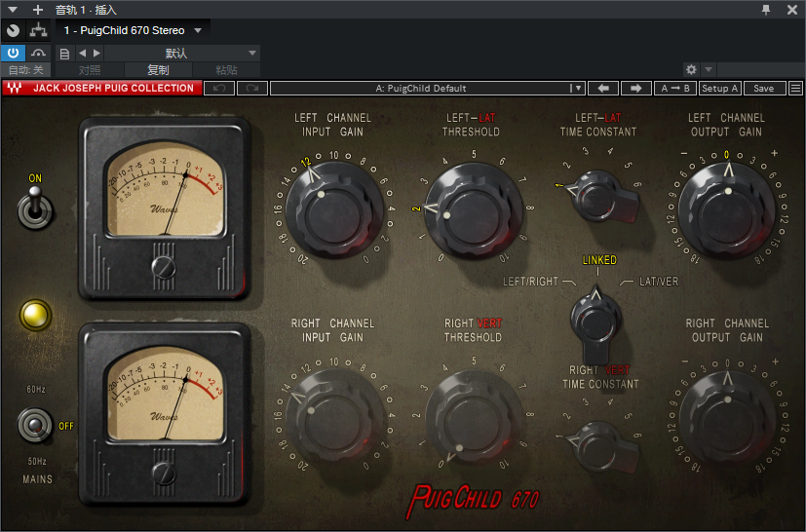Open the 默认 preset dropdown

coord(182,53)
